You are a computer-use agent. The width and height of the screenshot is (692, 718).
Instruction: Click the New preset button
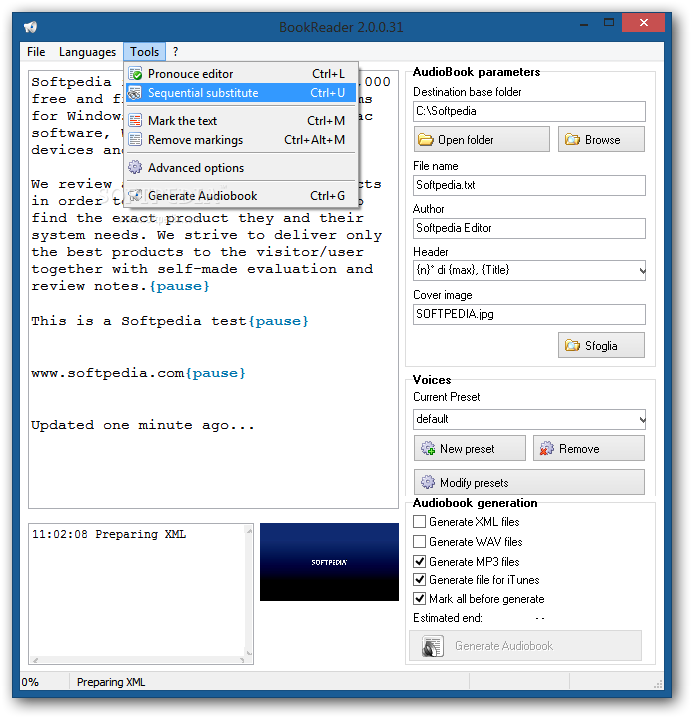(x=470, y=449)
